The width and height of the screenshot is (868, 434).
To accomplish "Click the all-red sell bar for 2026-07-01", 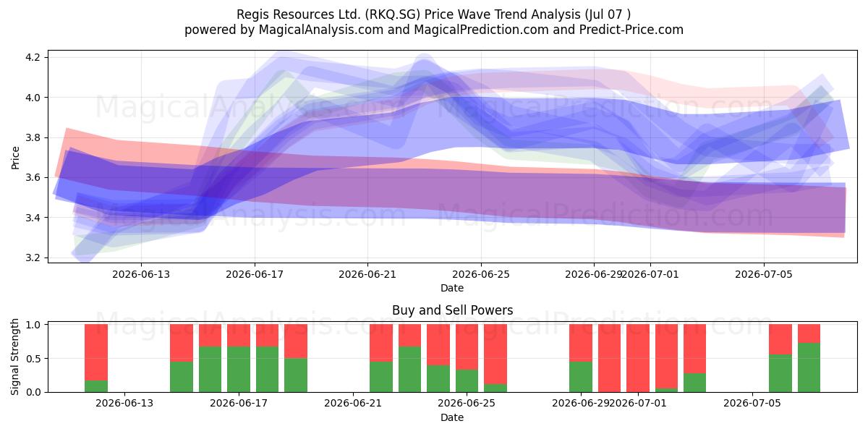I will pos(638,358).
